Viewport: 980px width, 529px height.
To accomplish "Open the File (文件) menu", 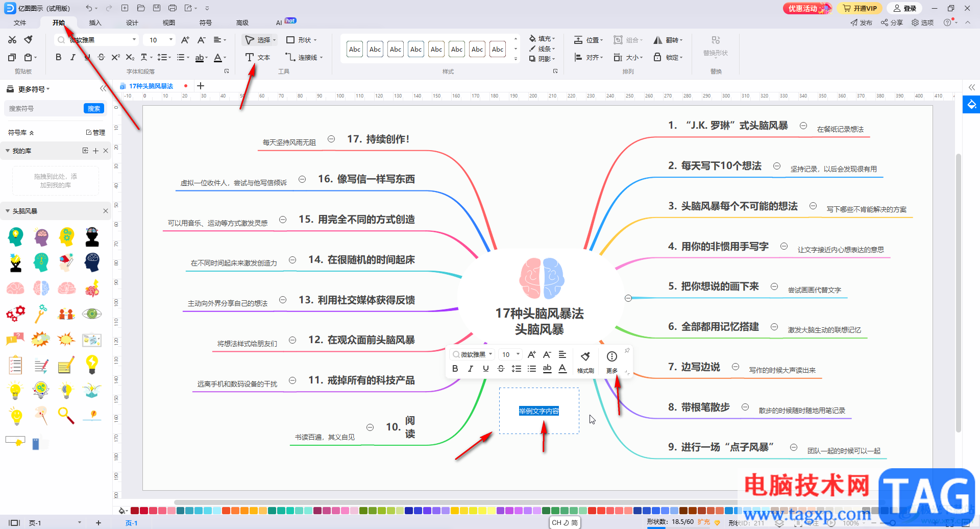I will pyautogui.click(x=20, y=22).
